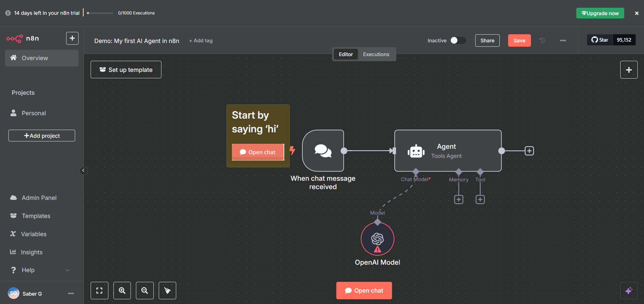This screenshot has height=304, width=644.
Task: Click the 'Start by saying hi' sticky note
Action: click(258, 136)
